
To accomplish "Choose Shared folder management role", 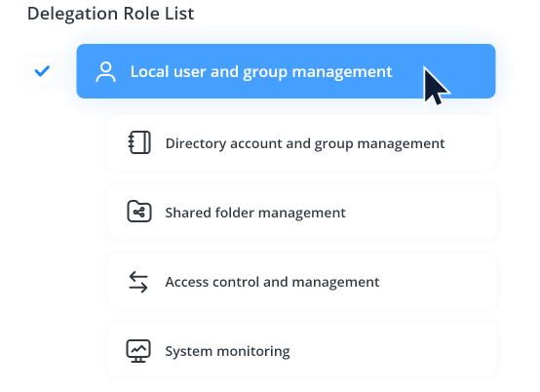I will click(x=302, y=213).
